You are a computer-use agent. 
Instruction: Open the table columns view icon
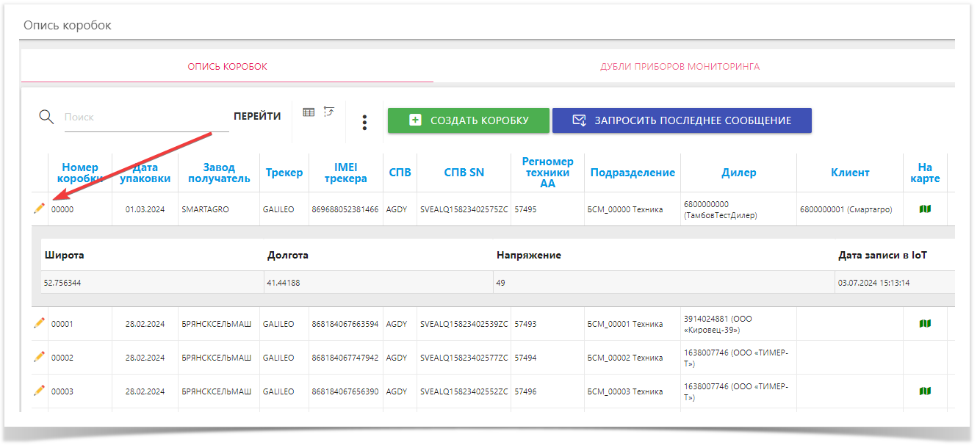[x=309, y=112]
